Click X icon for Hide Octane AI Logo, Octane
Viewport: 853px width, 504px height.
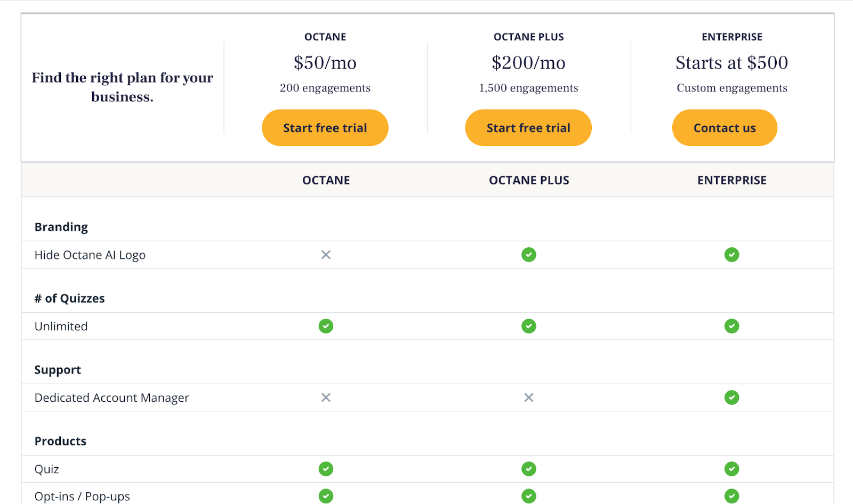(x=326, y=255)
